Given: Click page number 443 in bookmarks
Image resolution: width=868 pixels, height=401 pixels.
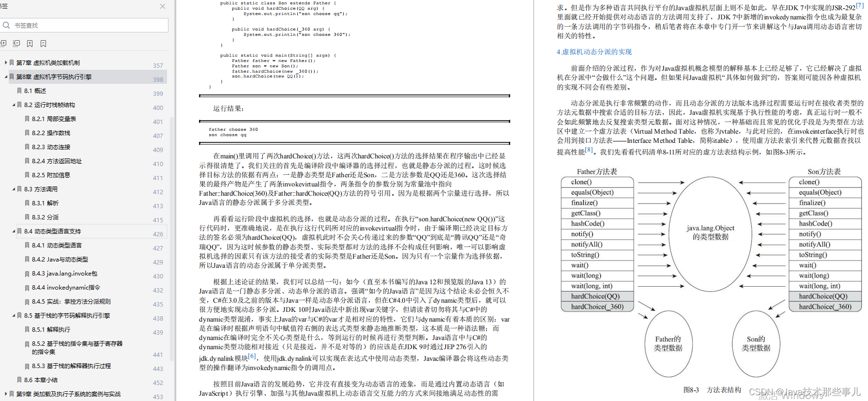Looking at the screenshot, I should click(x=158, y=369).
